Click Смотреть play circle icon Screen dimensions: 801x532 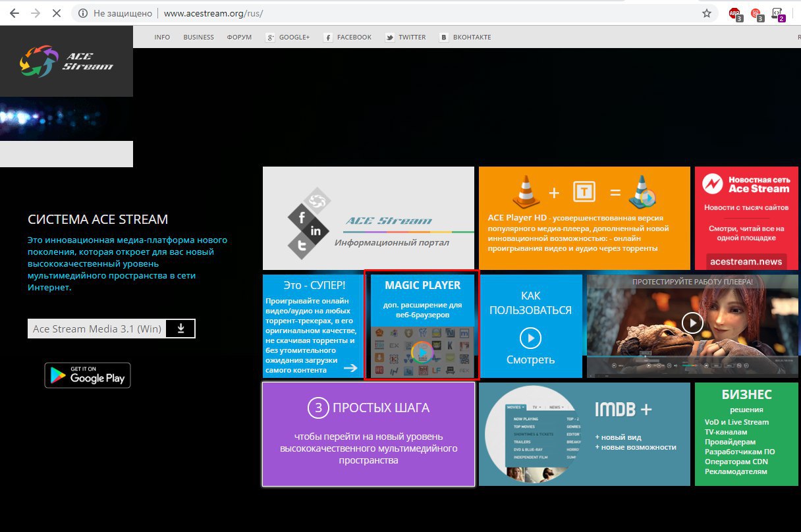(530, 338)
